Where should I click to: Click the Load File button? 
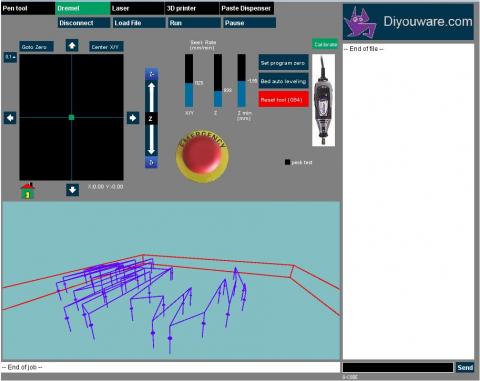tap(139, 23)
